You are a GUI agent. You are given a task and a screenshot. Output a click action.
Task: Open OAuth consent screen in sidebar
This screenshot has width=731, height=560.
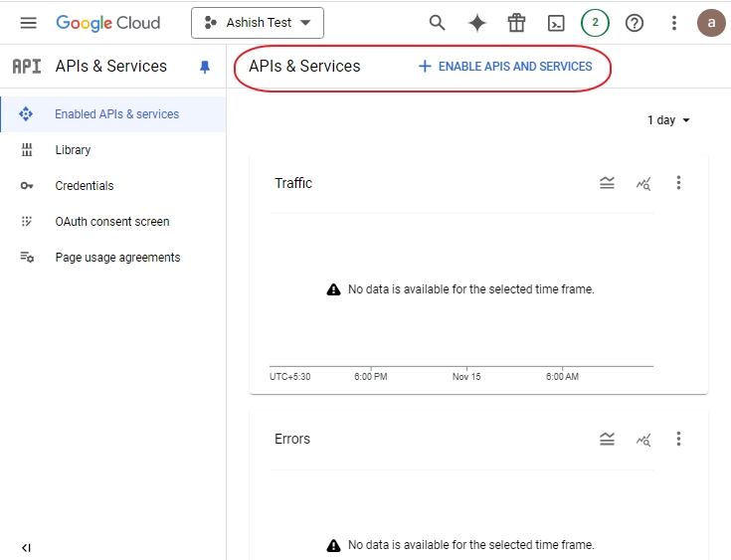(113, 222)
